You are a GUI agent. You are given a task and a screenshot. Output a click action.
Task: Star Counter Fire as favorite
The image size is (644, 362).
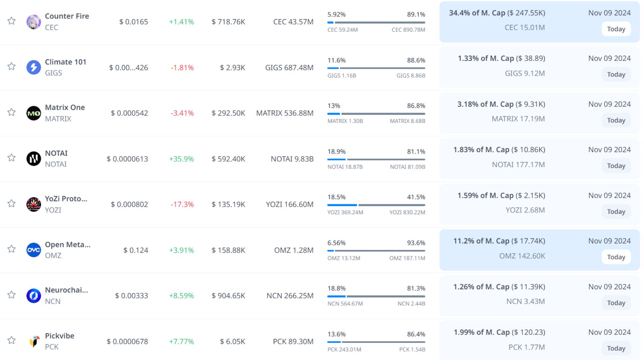coord(11,21)
